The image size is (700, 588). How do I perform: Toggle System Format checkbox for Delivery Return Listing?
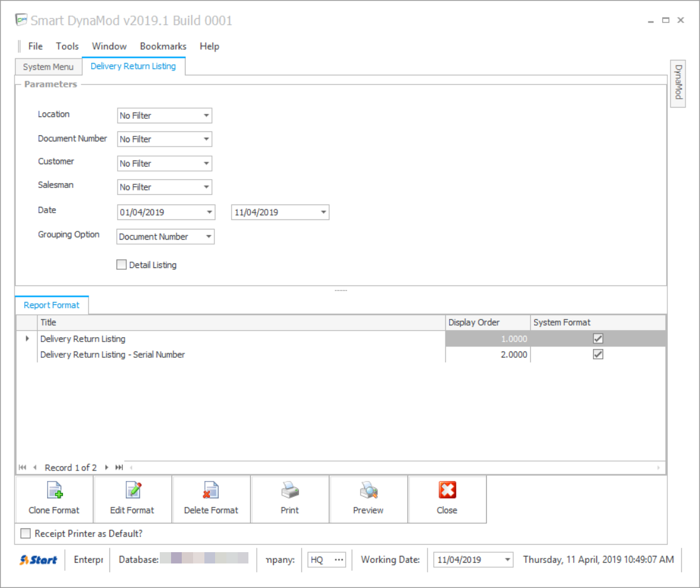pos(598,338)
